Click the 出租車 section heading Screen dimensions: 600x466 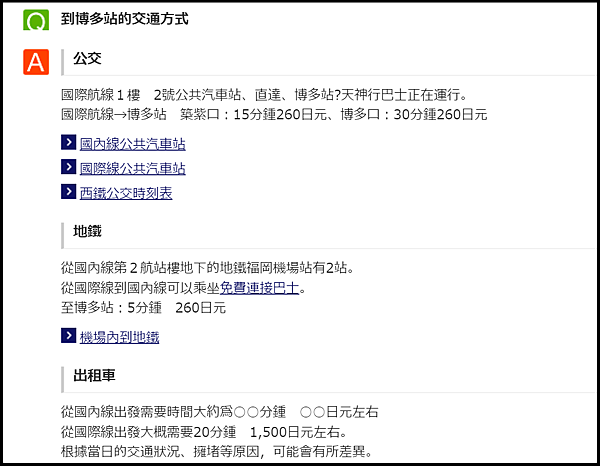coord(94,376)
